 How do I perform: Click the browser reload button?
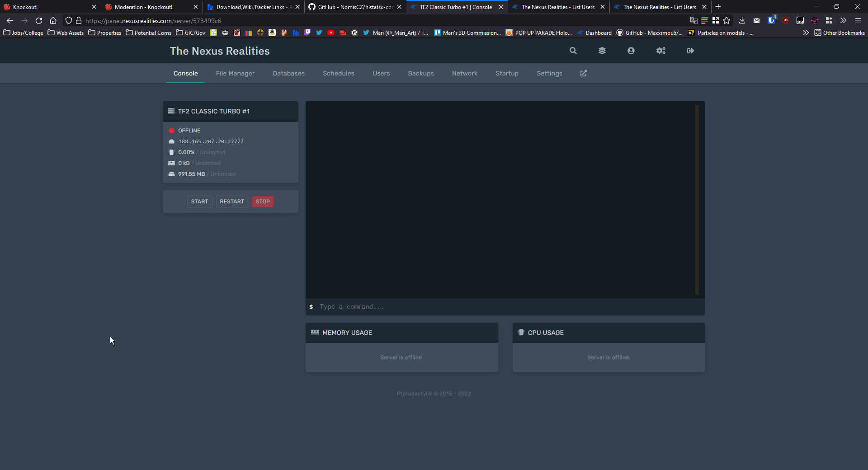click(x=39, y=20)
